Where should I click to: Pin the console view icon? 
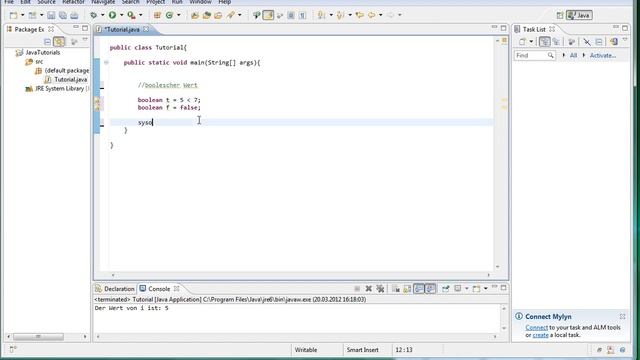445,289
